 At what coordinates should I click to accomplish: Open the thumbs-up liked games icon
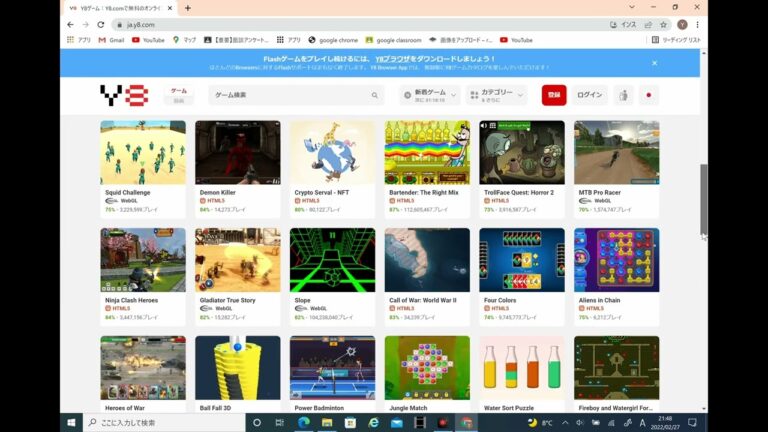[623, 95]
